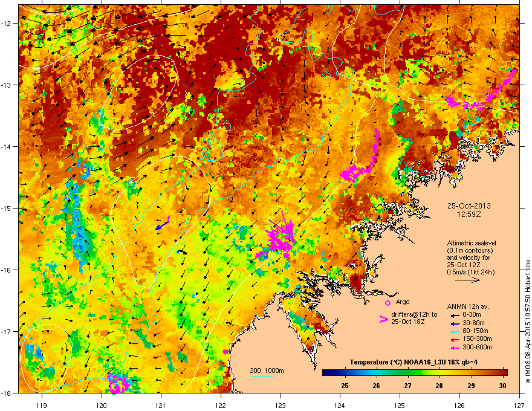Screen dimensions: 532x411
Task: Click the magenta drifter track near 124.5E 14S
Action: tap(360, 157)
